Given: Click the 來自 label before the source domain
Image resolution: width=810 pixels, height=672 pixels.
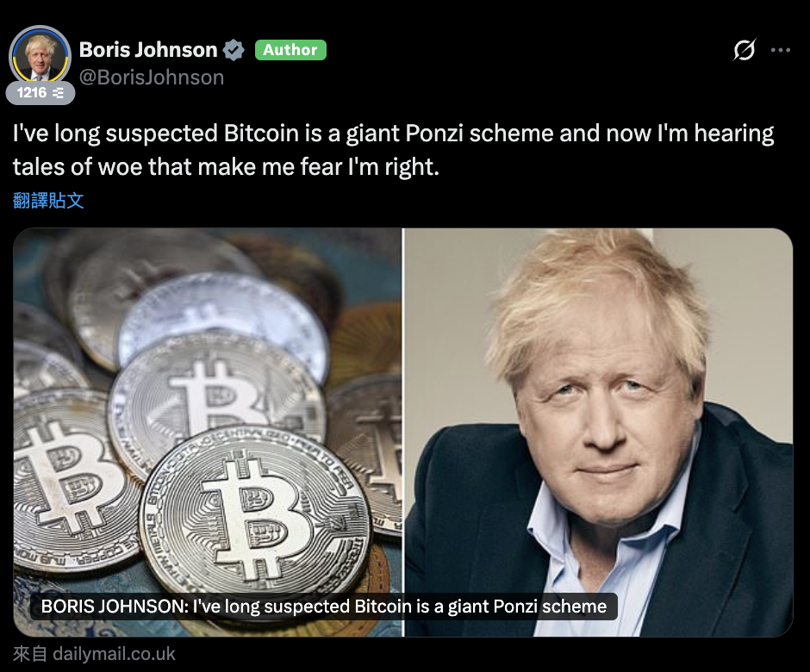Looking at the screenshot, I should click(30, 654).
